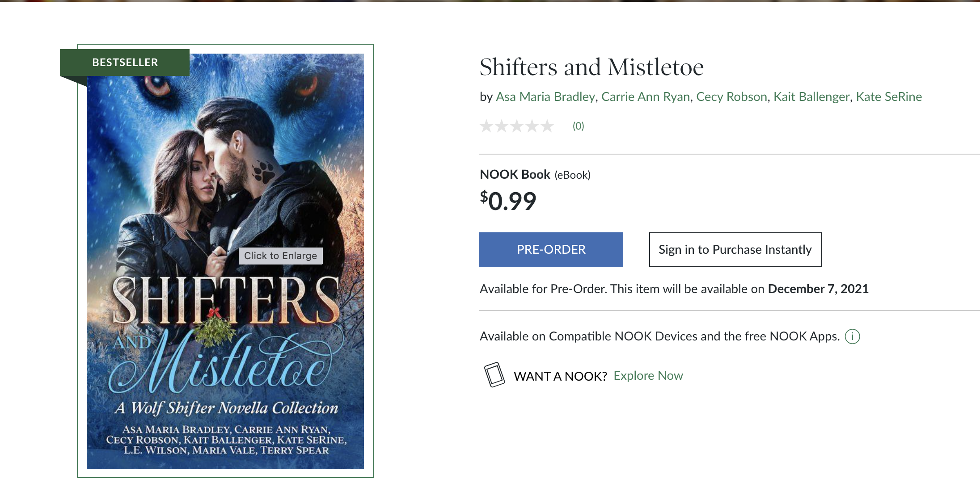Click the third rating star
The width and height of the screenshot is (980, 487).
coord(517,126)
